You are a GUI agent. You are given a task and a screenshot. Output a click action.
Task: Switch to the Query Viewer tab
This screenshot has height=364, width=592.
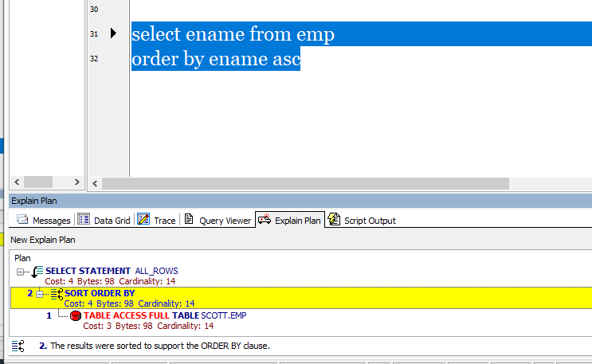(218, 220)
